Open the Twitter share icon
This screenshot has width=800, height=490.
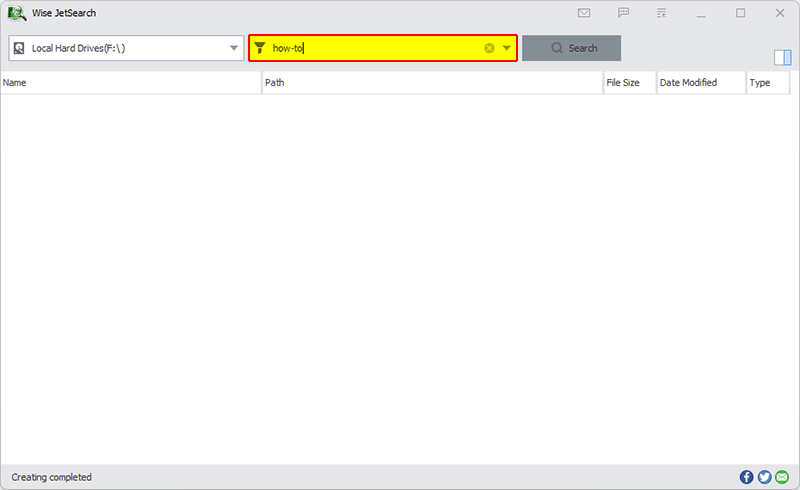pyautogui.click(x=764, y=477)
